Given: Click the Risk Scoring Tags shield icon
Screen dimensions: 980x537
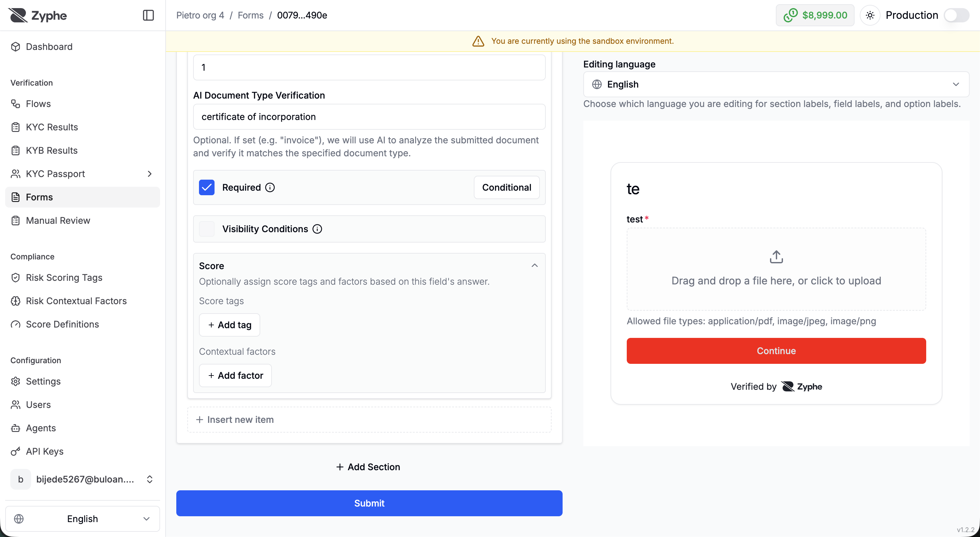Looking at the screenshot, I should [16, 278].
